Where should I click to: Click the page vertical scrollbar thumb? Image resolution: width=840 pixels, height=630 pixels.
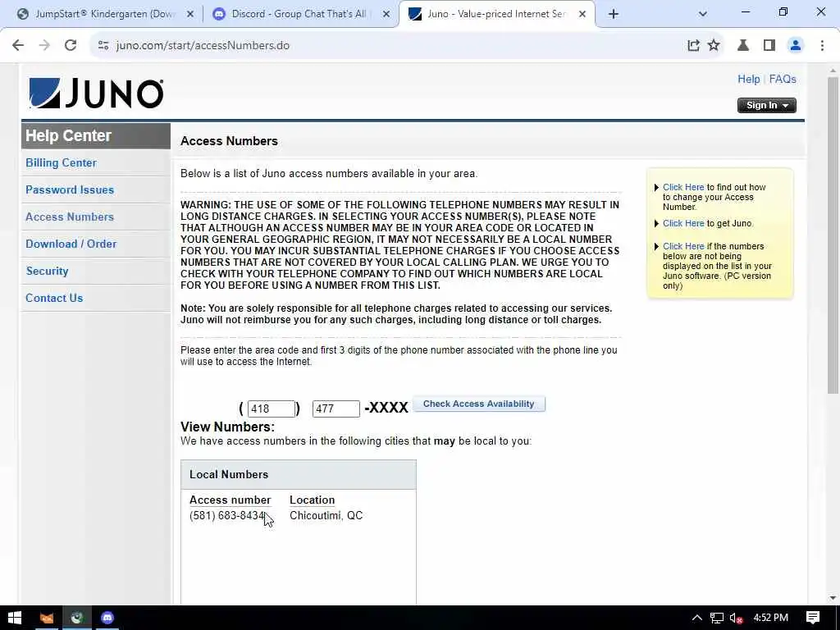[x=833, y=235]
